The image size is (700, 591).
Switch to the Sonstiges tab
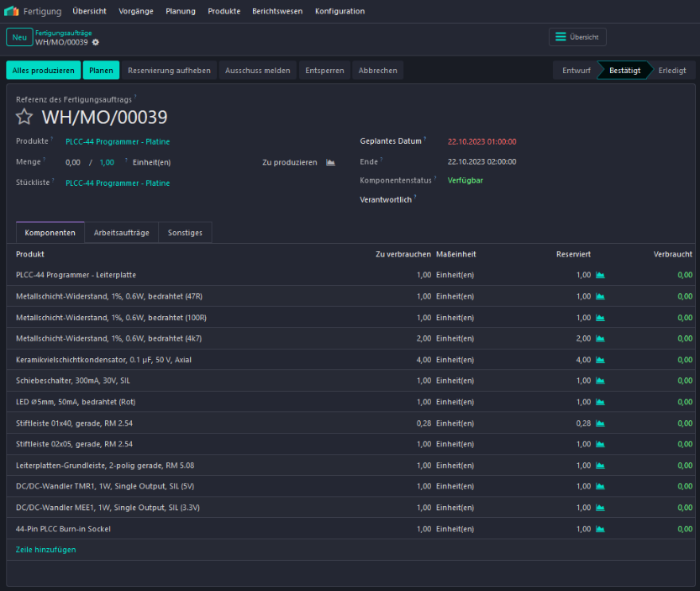[185, 233]
